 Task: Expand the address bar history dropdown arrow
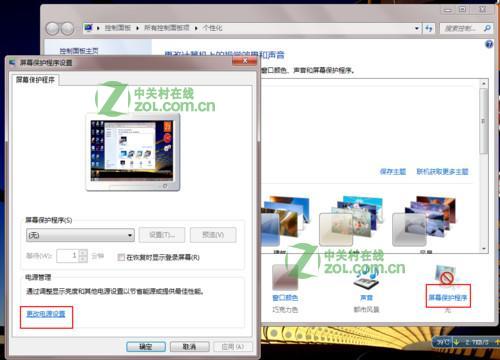417,29
